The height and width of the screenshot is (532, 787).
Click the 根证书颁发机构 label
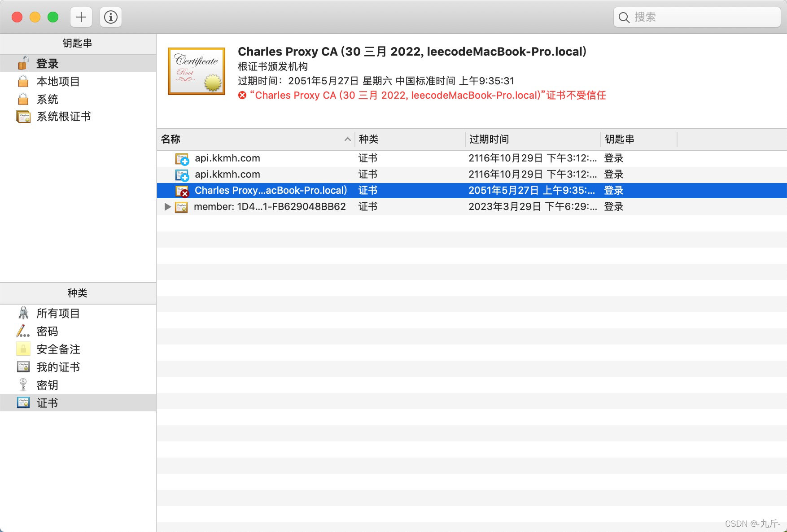pyautogui.click(x=273, y=66)
